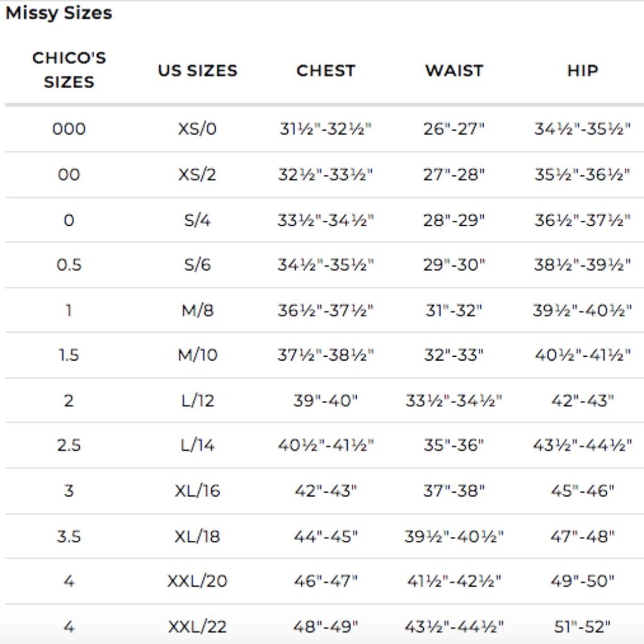Select the M/8 US size cell
The height and width of the screenshot is (644, 644).
(198, 310)
